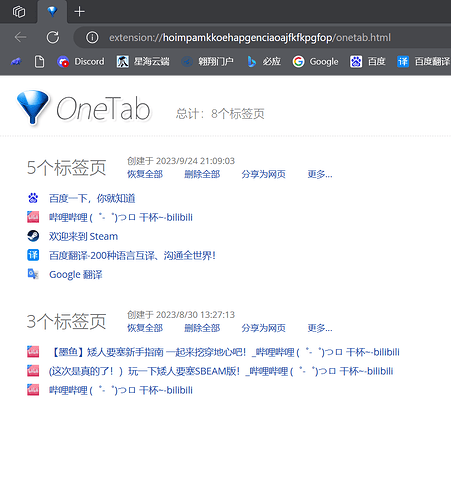
Task: Open the 百度一下，你就知道 saved tab
Action: pos(92,199)
